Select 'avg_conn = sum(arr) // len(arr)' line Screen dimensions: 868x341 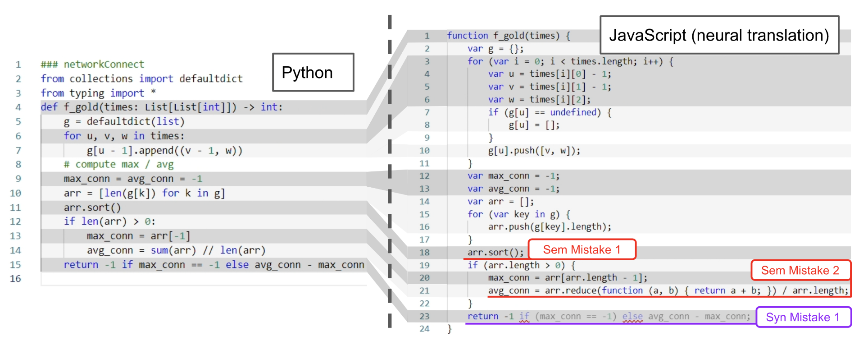click(176, 250)
